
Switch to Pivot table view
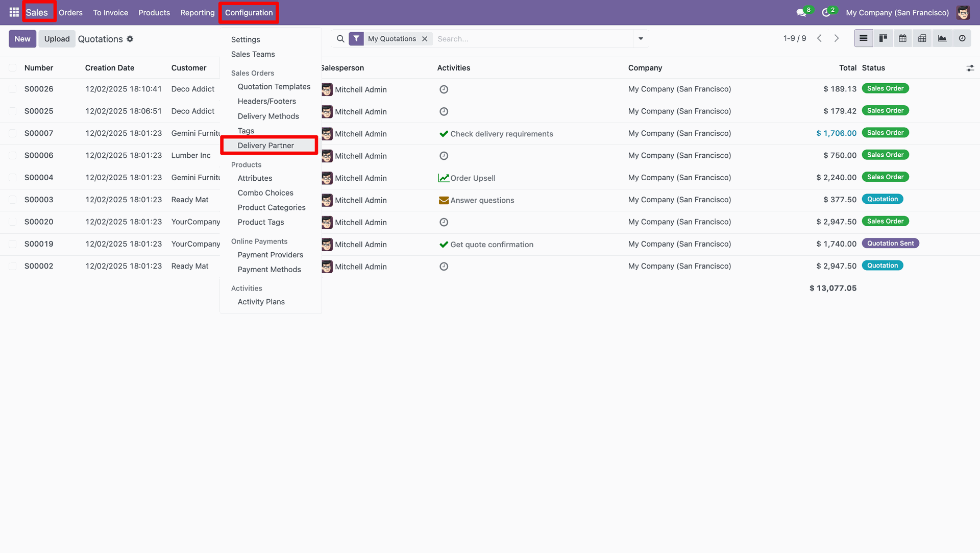(x=922, y=38)
